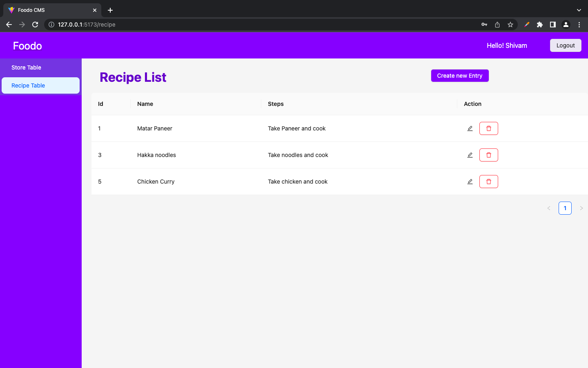Screen dimensions: 588x368
Task: Delete the Matar Paneer recipe
Action: coord(489,128)
